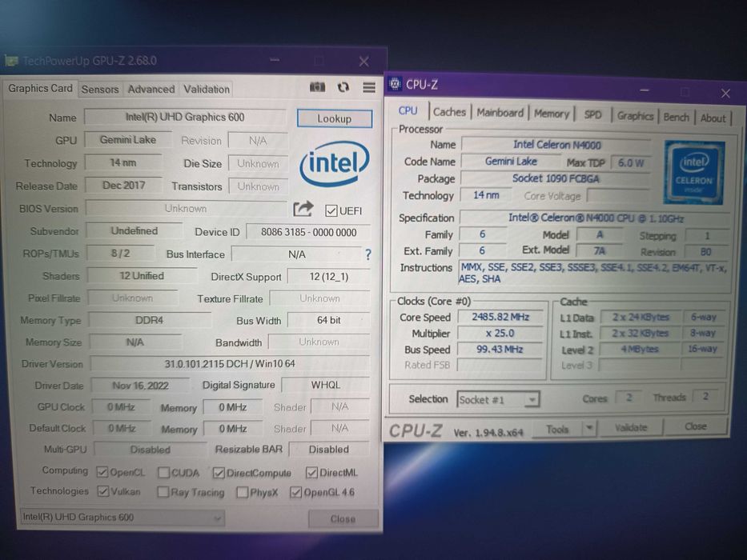Click the GPU name field Intel(R) UHD Graphics 600
Image resolution: width=747 pixels, height=560 pixels.
click(x=185, y=117)
